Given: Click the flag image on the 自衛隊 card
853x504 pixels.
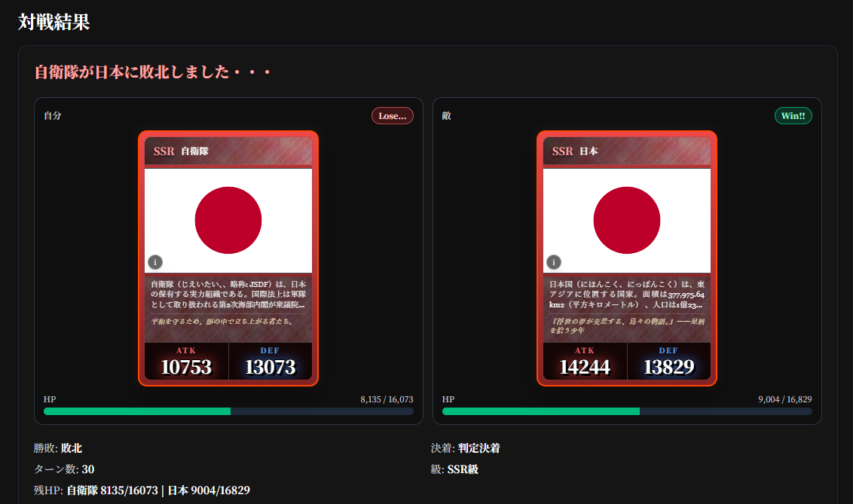Looking at the screenshot, I should [x=228, y=220].
